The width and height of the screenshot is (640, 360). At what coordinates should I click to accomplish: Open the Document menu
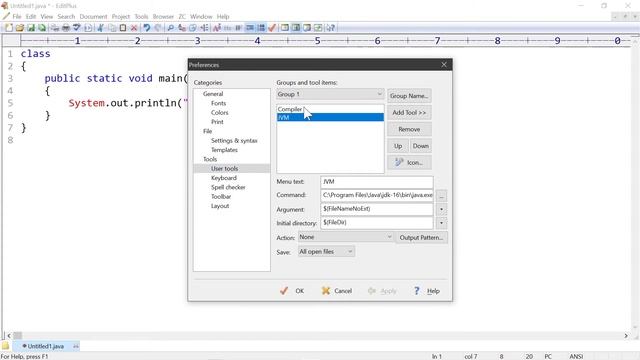tap(93, 17)
